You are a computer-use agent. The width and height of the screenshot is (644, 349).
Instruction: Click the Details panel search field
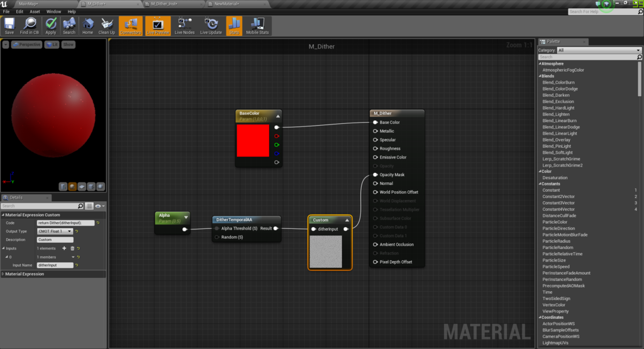click(42, 206)
